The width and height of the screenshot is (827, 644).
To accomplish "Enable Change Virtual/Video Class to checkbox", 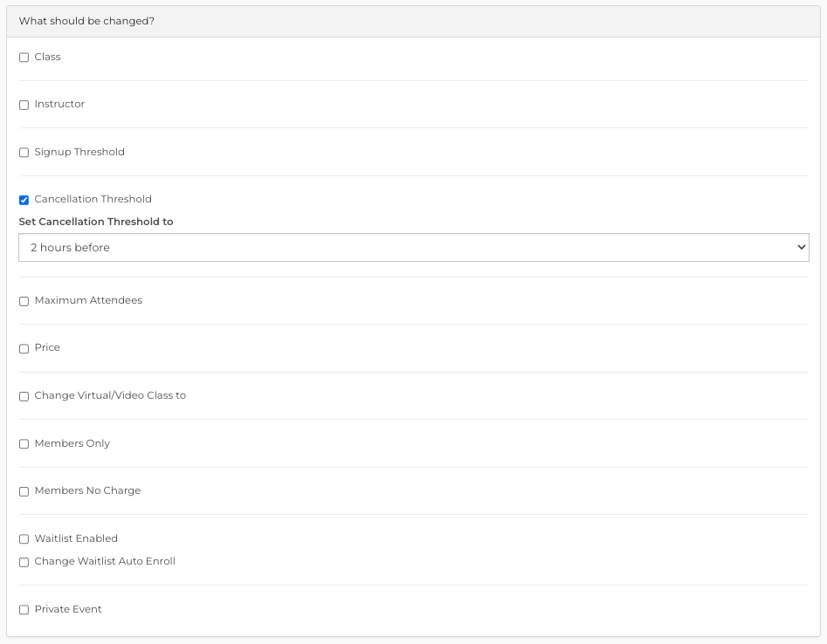I will (24, 396).
